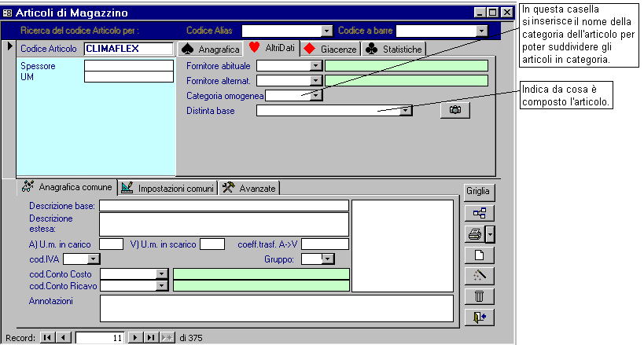This screenshot has height=345, width=644.
Task: Click the trash can delete button
Action: [x=479, y=296]
